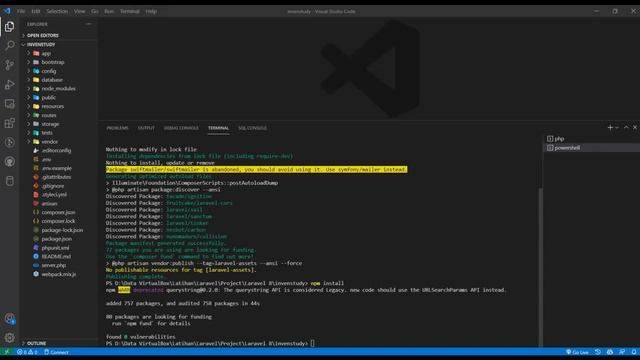Switch to the SQL Console tab
Screen dimensions: 640x360
[x=252, y=128]
